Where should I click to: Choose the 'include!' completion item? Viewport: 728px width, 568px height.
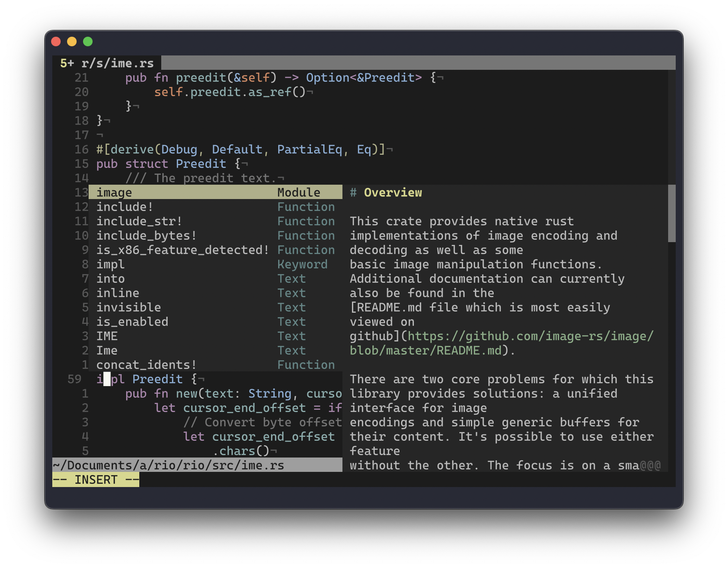pos(216,207)
